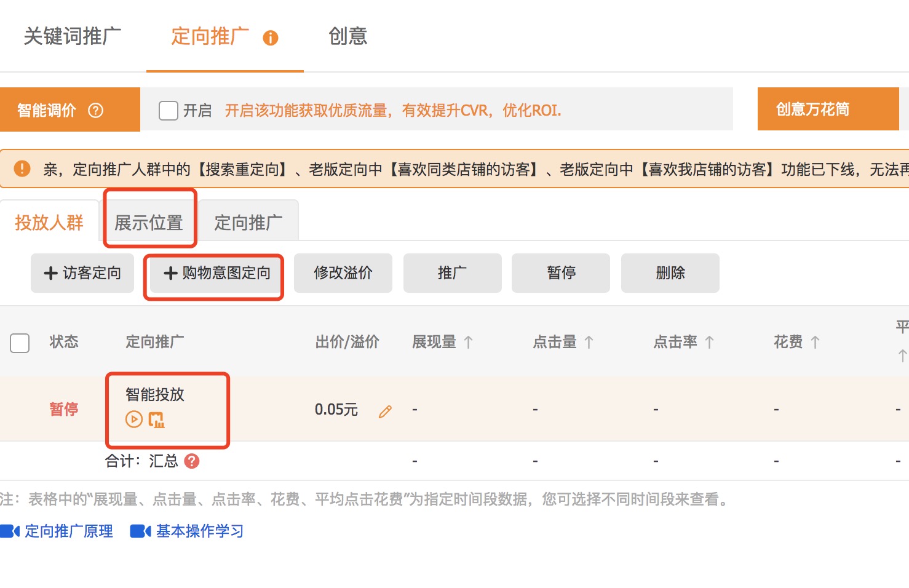Open the report chart icon beside the play icon
The width and height of the screenshot is (909, 588).
(x=157, y=419)
